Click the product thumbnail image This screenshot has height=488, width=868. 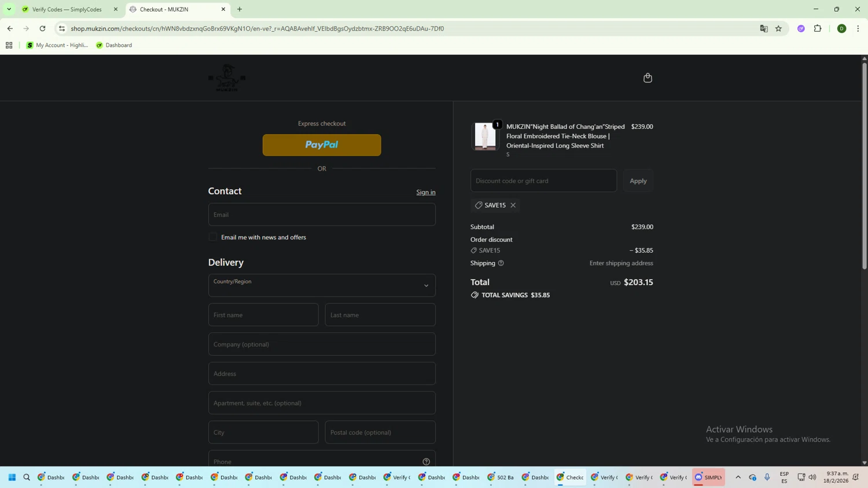[485, 136]
